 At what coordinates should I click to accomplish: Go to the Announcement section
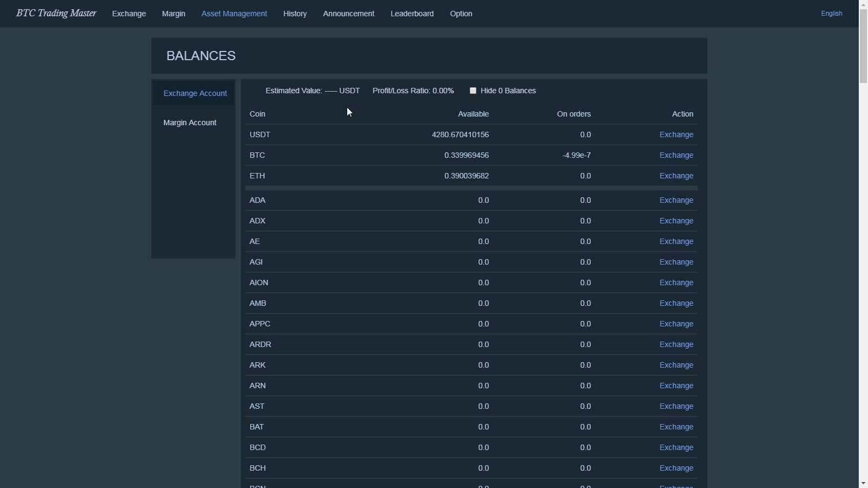[x=349, y=14]
